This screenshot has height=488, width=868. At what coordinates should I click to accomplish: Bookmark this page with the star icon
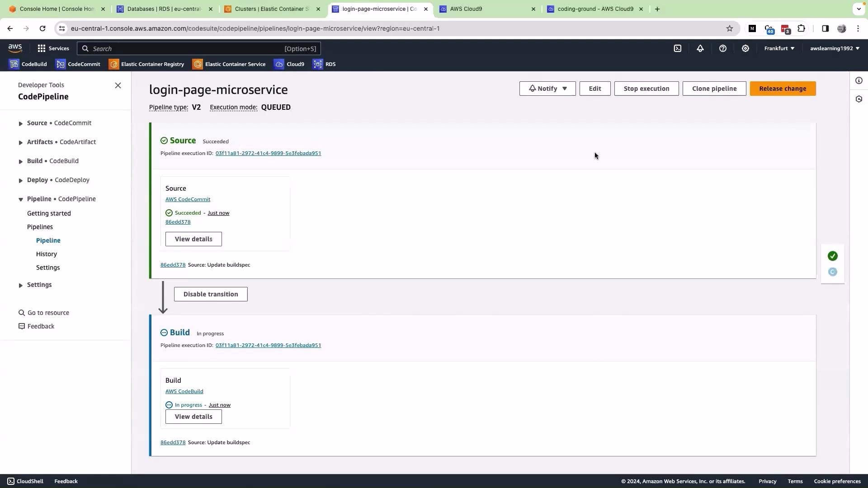pos(729,28)
